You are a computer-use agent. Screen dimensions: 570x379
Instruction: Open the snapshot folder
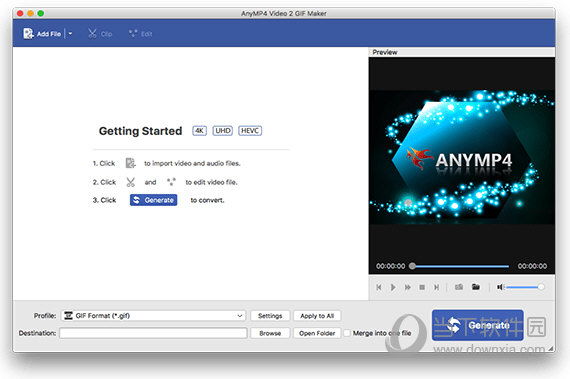coord(476,287)
